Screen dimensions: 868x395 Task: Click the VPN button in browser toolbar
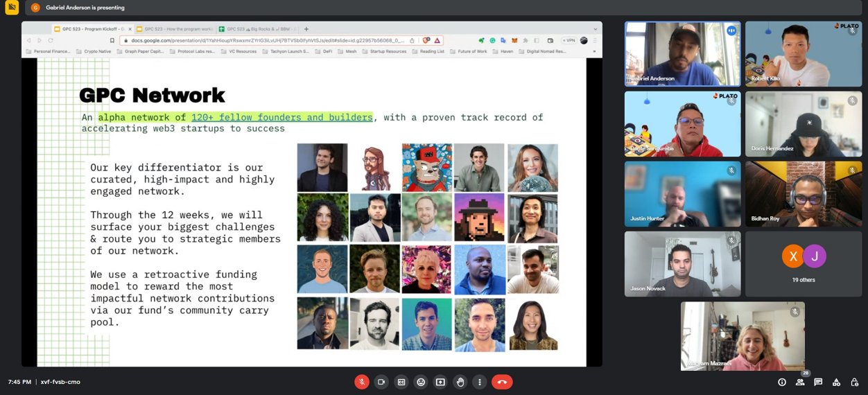(568, 40)
